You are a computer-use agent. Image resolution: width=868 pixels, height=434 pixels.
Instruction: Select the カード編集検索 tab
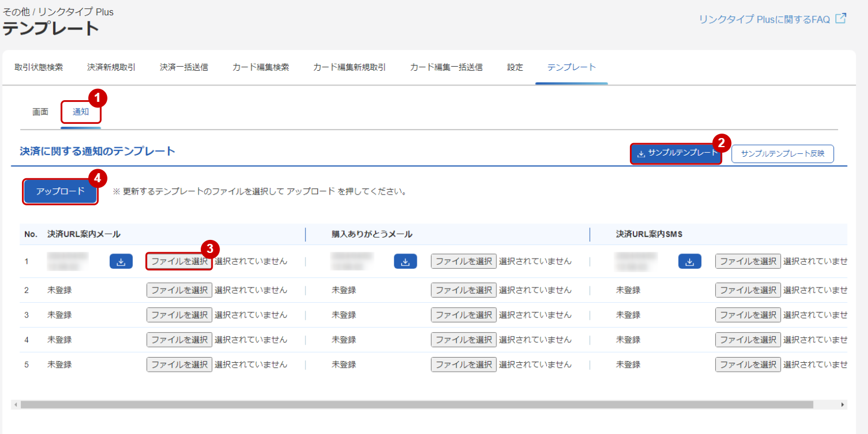tap(261, 67)
